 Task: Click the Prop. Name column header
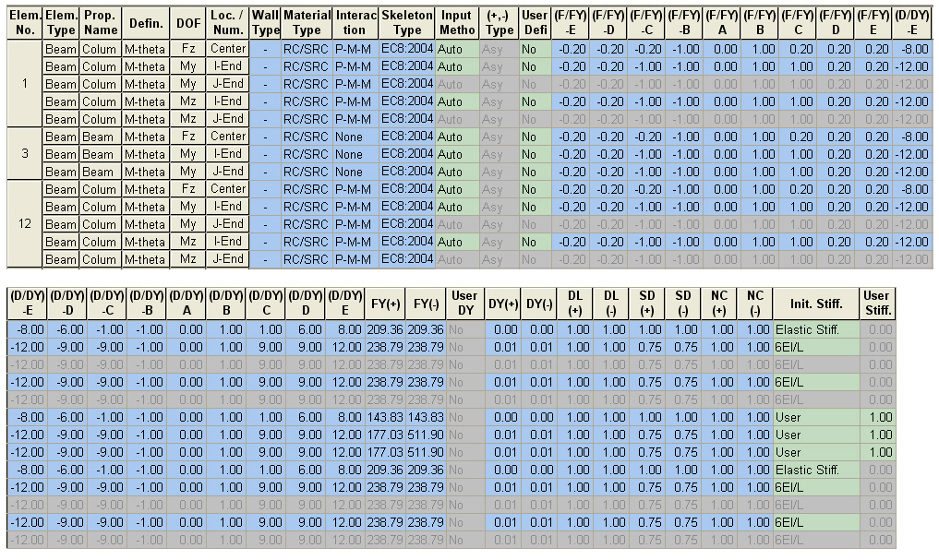(101, 23)
